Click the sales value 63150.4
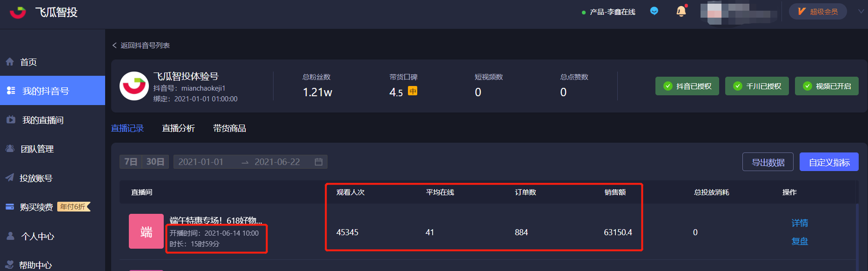 pos(618,232)
